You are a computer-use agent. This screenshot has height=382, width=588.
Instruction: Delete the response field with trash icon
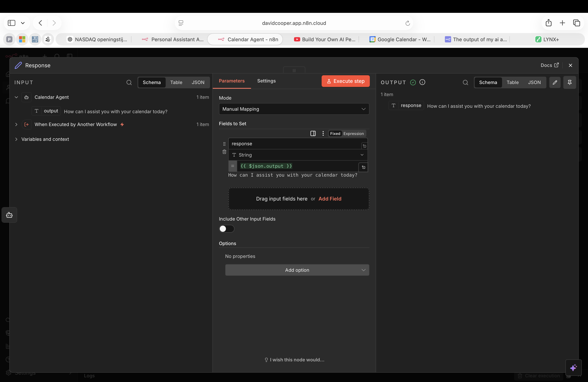[x=224, y=152]
